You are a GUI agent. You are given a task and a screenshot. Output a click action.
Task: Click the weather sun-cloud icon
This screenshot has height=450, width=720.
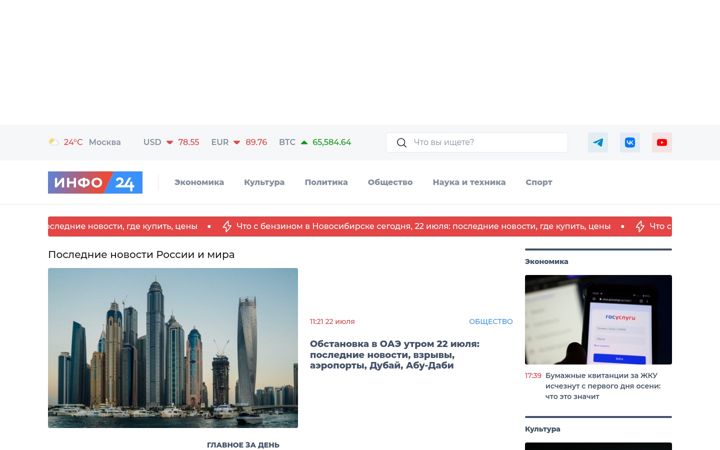click(x=53, y=142)
